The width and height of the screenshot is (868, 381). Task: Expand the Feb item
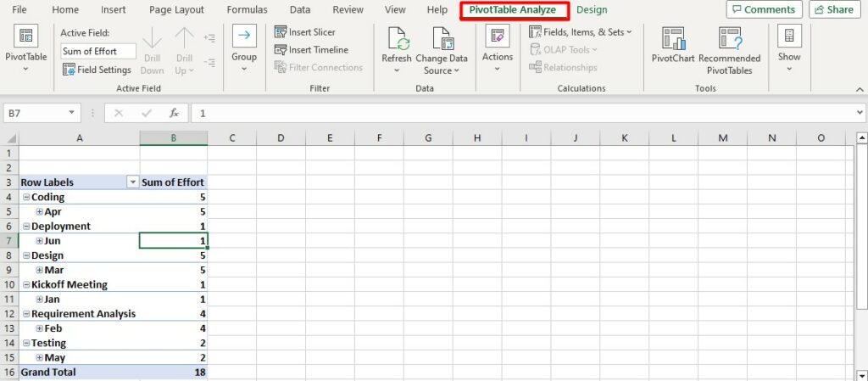[39, 328]
